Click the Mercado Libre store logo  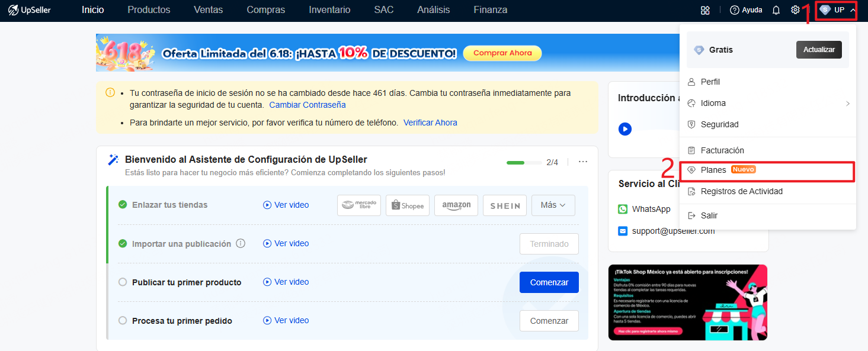(359, 205)
